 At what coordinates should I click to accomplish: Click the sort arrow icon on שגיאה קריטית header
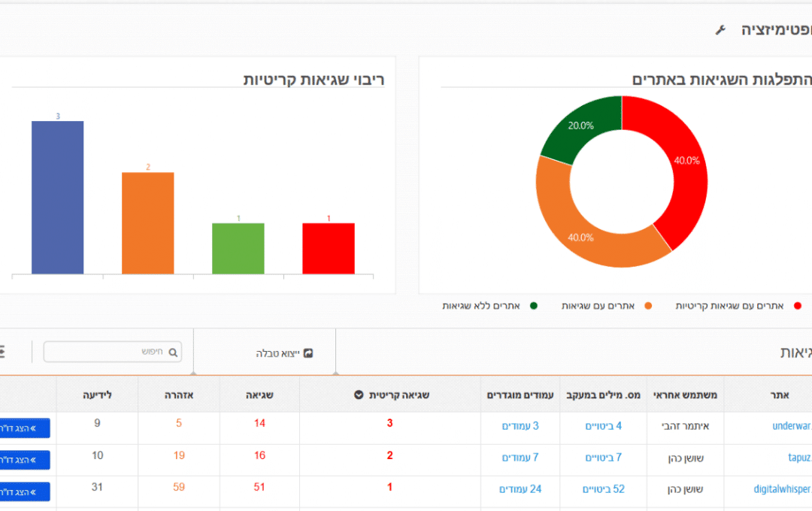359,395
